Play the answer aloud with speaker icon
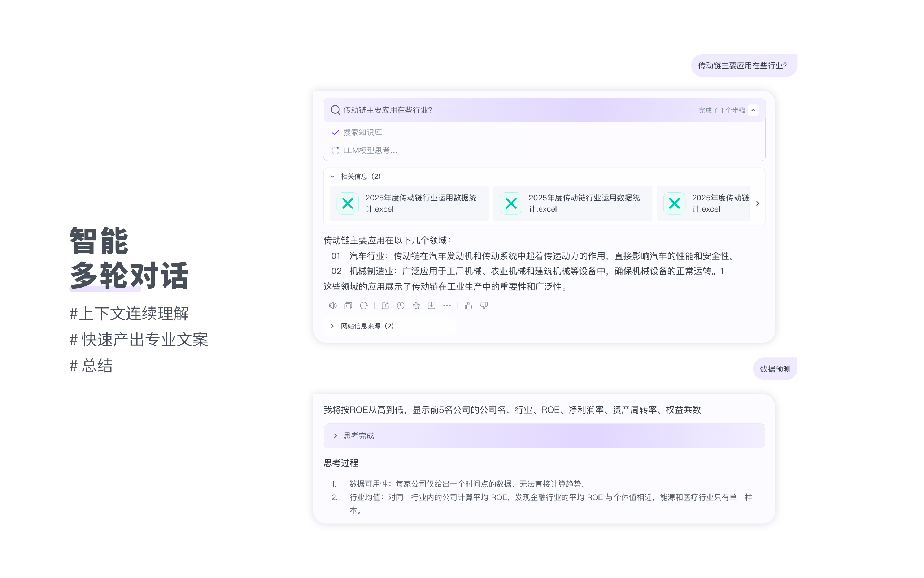Image resolution: width=924 pixels, height=578 pixels. coord(332,306)
